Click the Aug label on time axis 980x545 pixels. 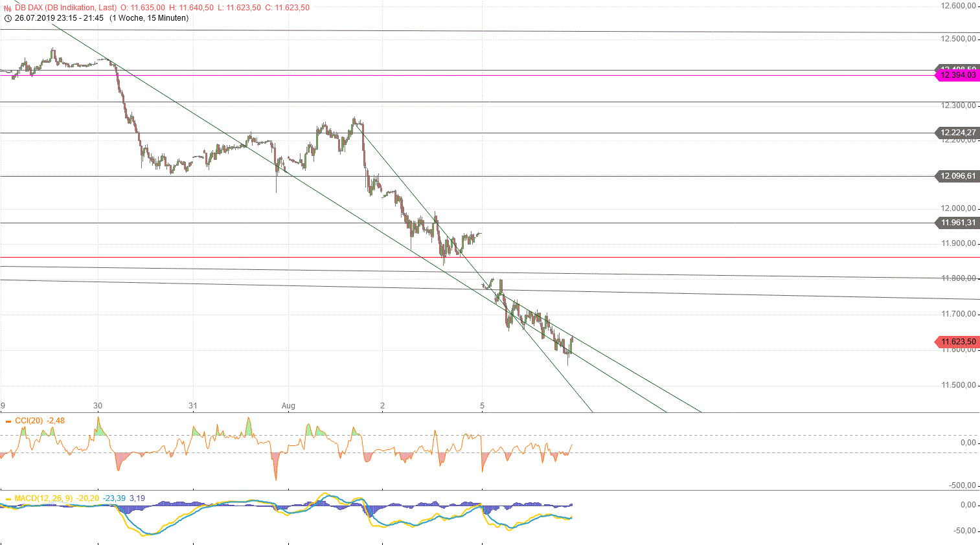click(x=288, y=406)
